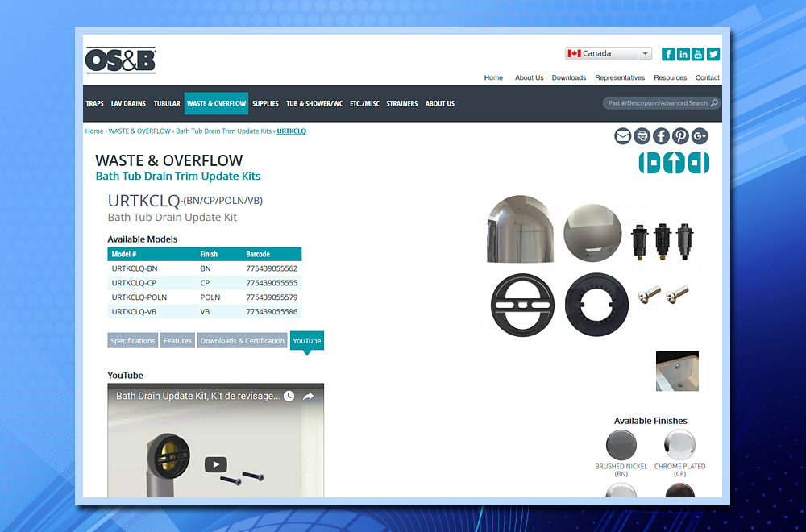This screenshot has height=532, width=806.
Task: Click the video share arrow icon
Action: [308, 396]
